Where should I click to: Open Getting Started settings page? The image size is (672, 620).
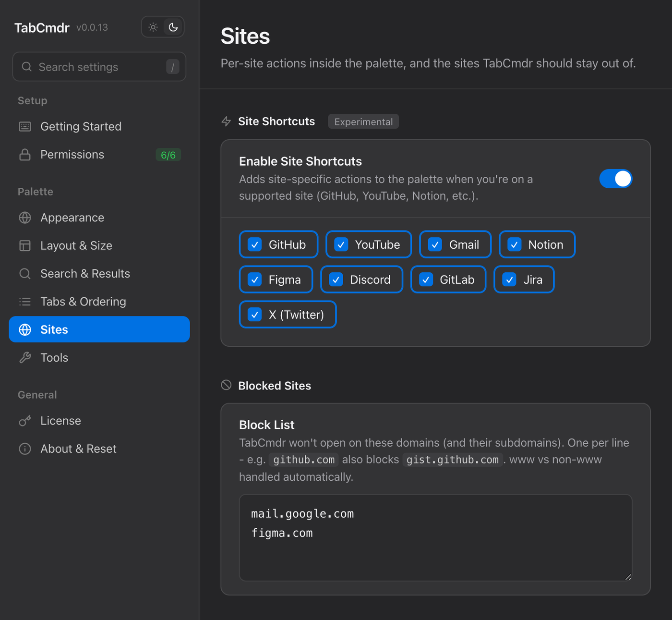(99, 126)
